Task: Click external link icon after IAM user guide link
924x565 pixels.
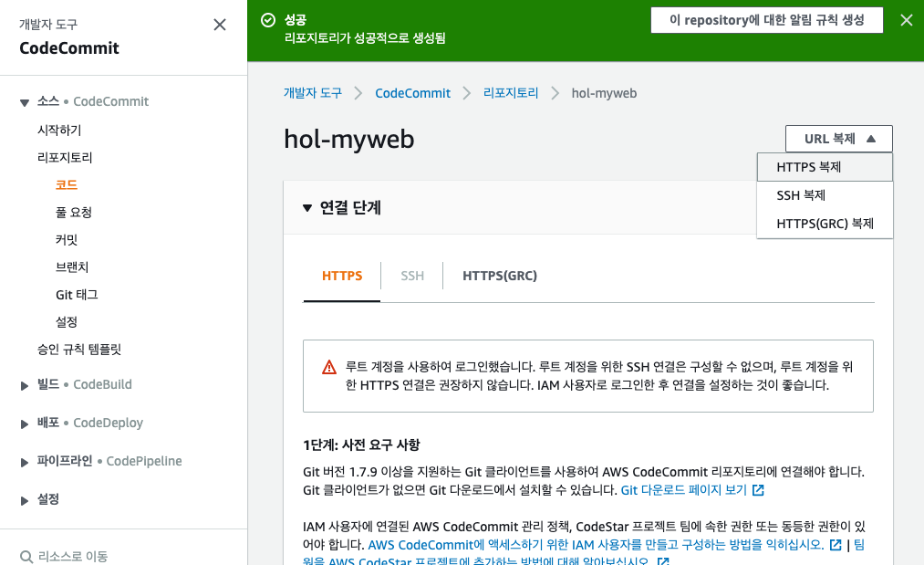Action: (x=836, y=545)
